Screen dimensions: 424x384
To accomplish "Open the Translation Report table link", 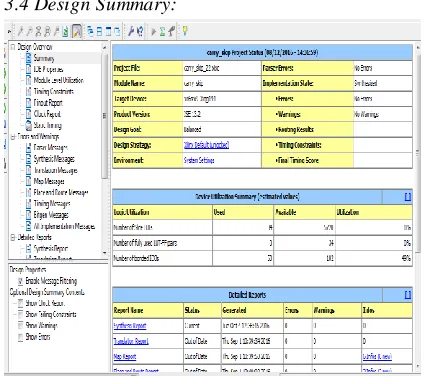I will tap(131, 341).
